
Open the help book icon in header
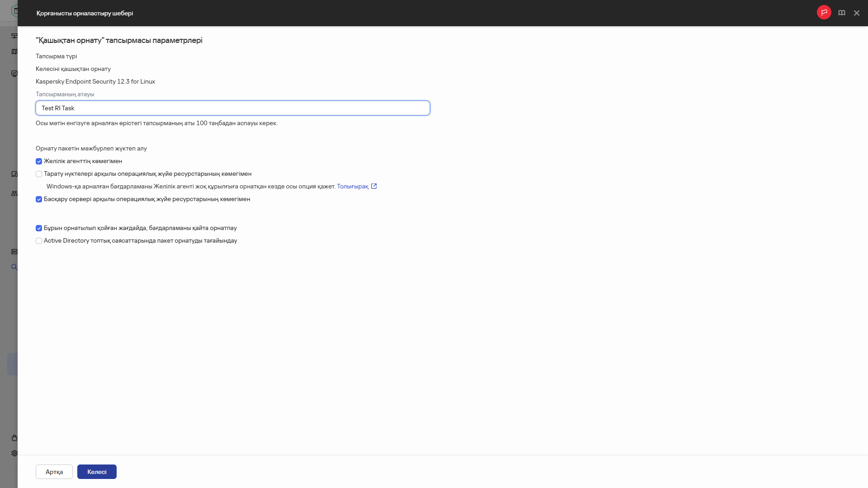pyautogui.click(x=841, y=13)
